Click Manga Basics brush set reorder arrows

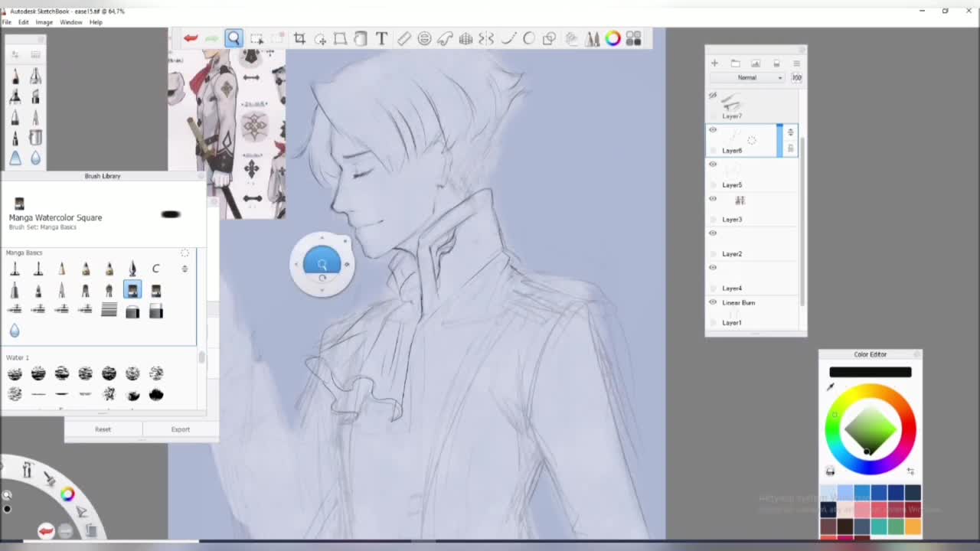coord(185,269)
